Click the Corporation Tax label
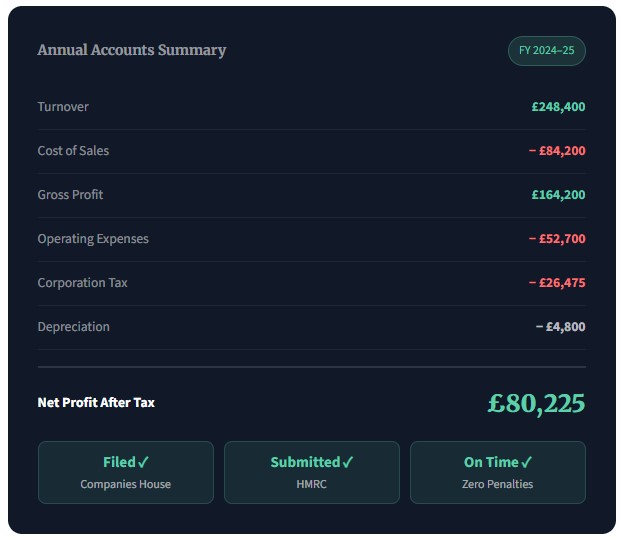 82,283
